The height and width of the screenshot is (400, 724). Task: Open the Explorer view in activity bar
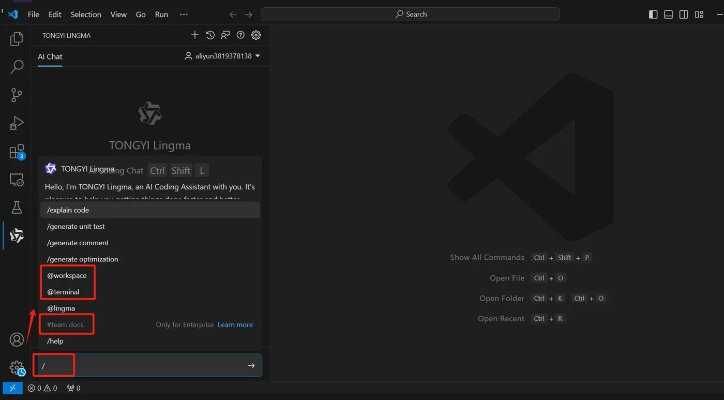16,39
